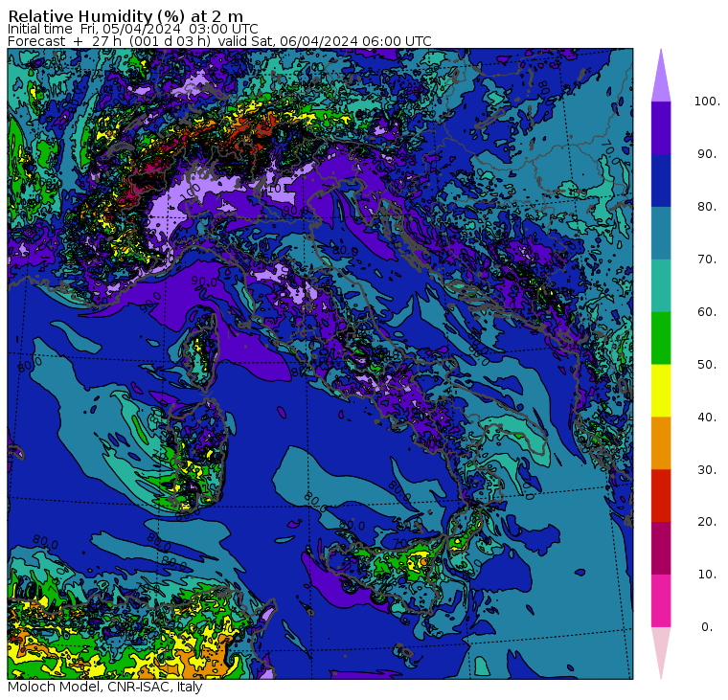Click the '0.' colorbar label
The width and height of the screenshot is (728, 700).
[x=707, y=626]
